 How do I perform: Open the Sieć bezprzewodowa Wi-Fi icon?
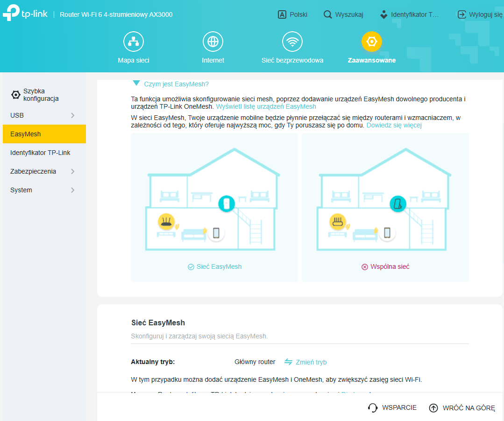click(292, 42)
